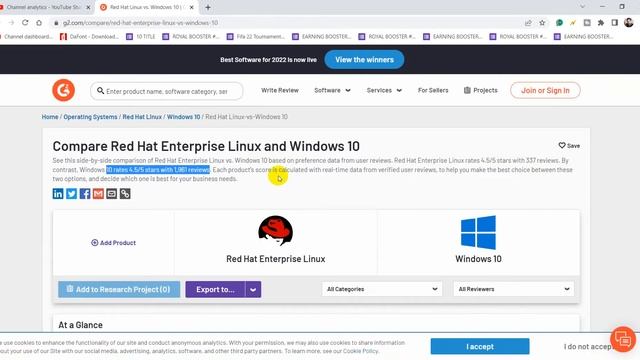Close the Red Hat Linux vs Windows tab
The width and height of the screenshot is (640, 360).
(x=191, y=7)
